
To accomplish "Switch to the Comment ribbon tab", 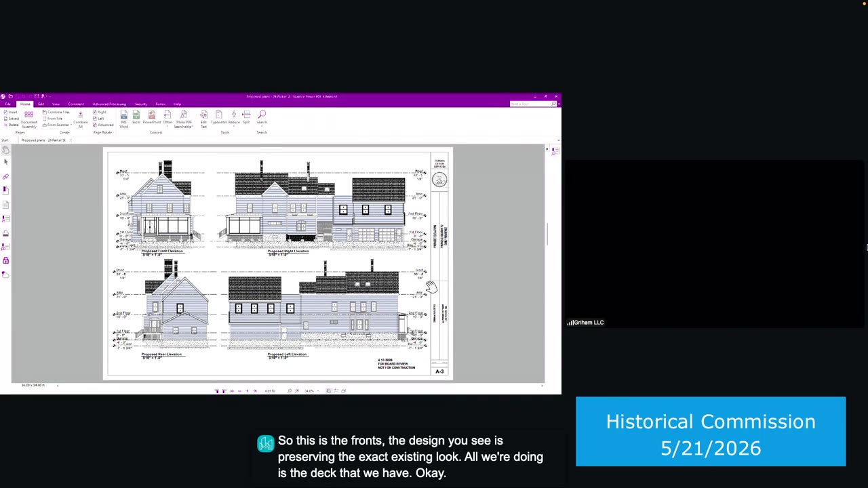I will (75, 104).
